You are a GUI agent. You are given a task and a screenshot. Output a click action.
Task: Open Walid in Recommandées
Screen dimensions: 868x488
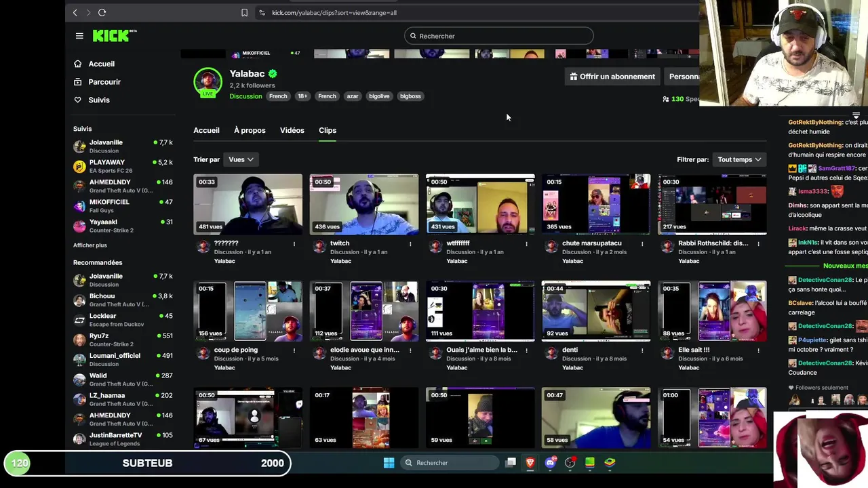pos(123,379)
